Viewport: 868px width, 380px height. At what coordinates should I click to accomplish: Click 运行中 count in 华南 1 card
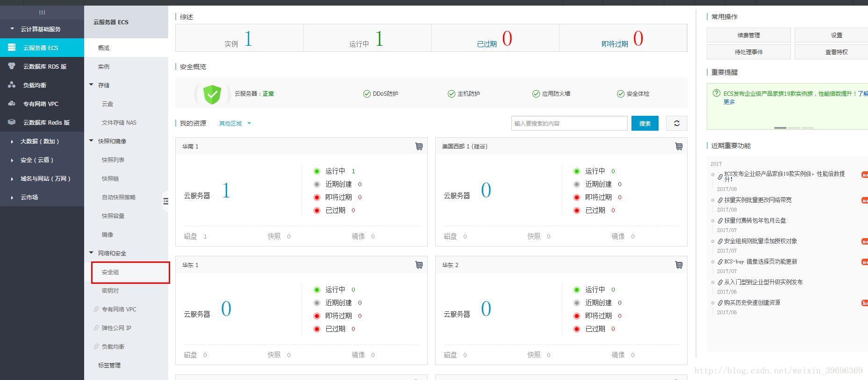[x=353, y=171]
